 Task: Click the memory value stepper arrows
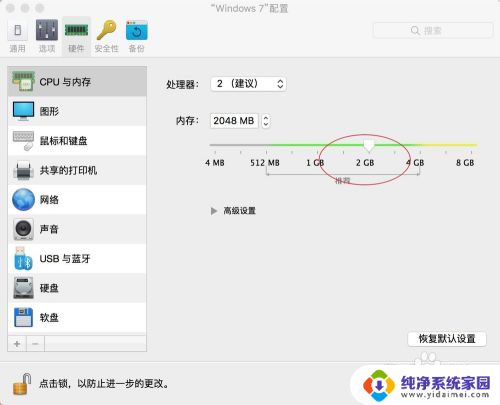[266, 121]
